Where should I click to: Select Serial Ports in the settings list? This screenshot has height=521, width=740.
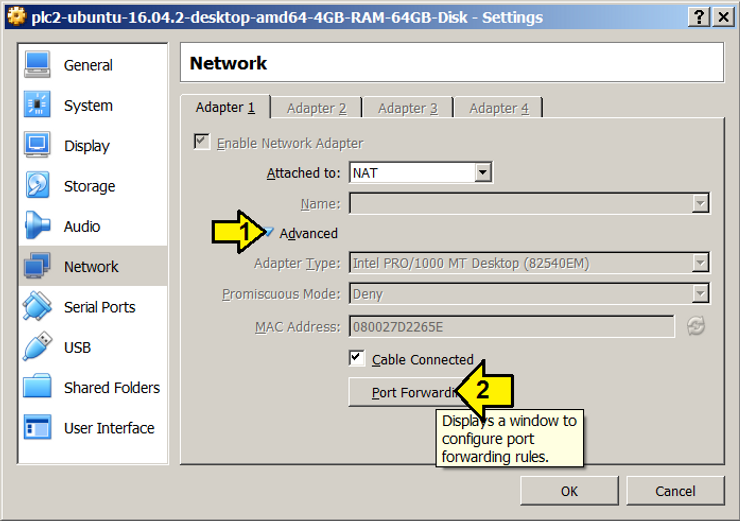[93, 307]
